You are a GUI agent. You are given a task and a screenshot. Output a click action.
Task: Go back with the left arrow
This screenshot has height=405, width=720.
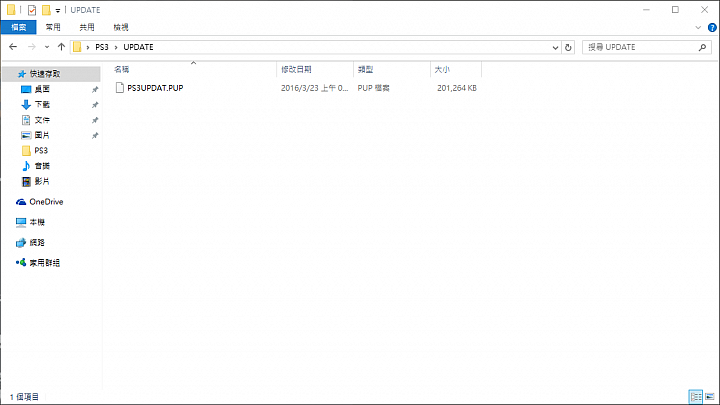pyautogui.click(x=13, y=47)
